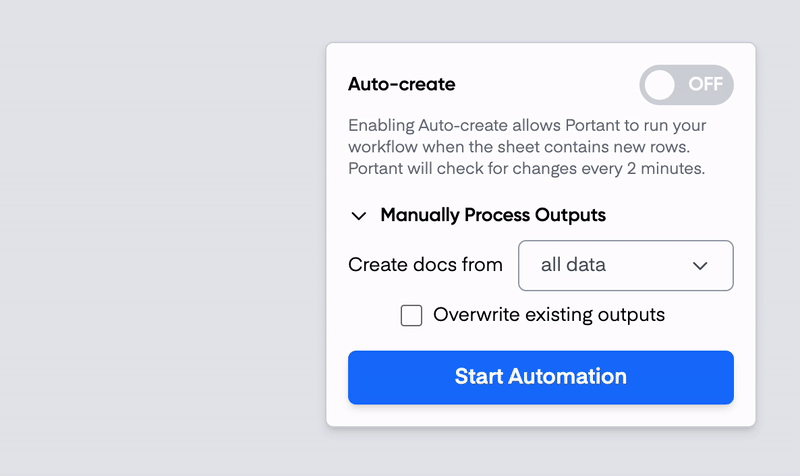The image size is (800, 476).
Task: Click the "Create docs from" label
Action: (x=425, y=265)
